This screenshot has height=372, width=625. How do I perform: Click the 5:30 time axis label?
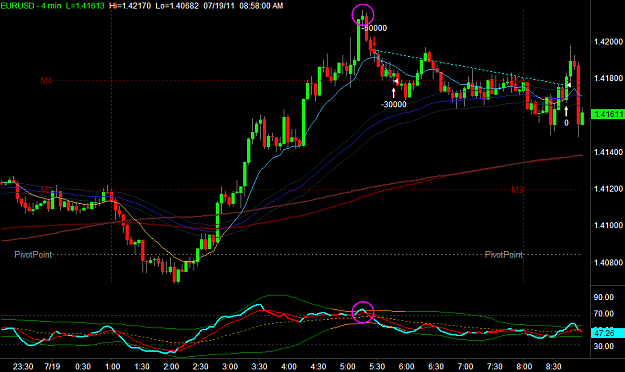point(377,366)
